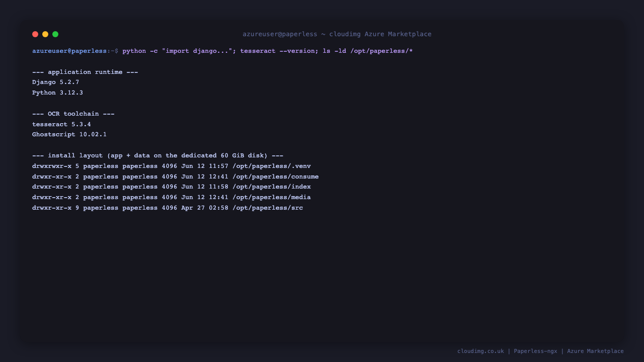The width and height of the screenshot is (644, 362).
Task: Click the red close window dot
Action: [x=35, y=34]
